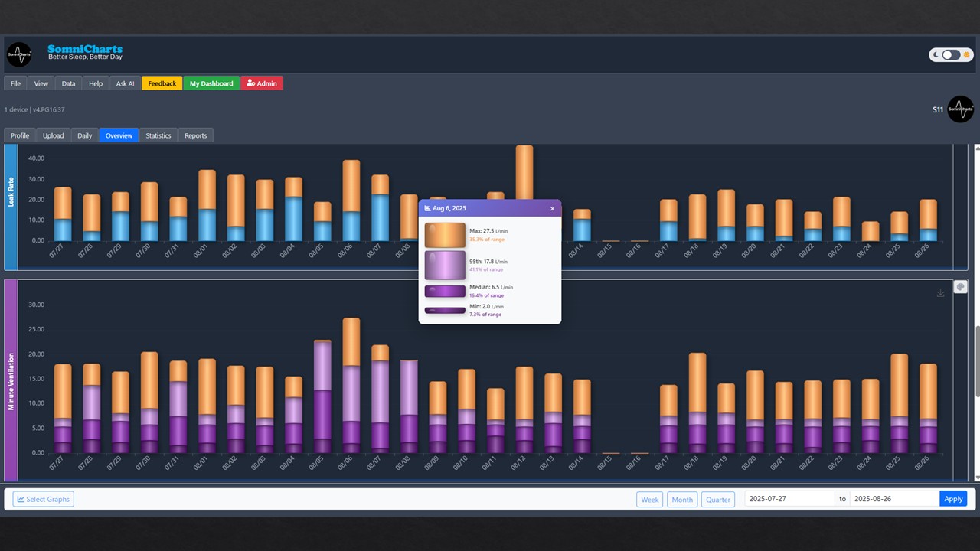Switch to the Daily tab
The height and width of the screenshot is (551, 980).
click(84, 135)
